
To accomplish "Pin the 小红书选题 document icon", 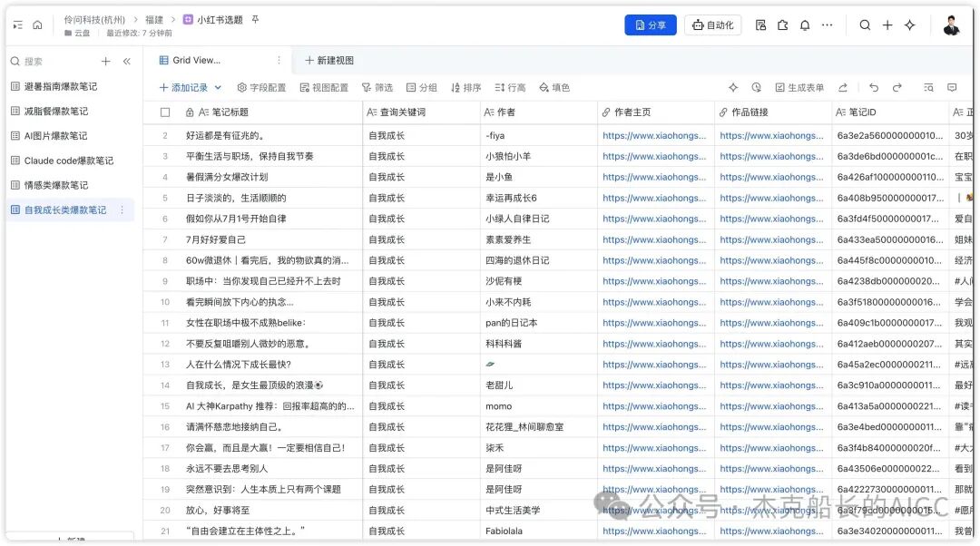I will (255, 19).
